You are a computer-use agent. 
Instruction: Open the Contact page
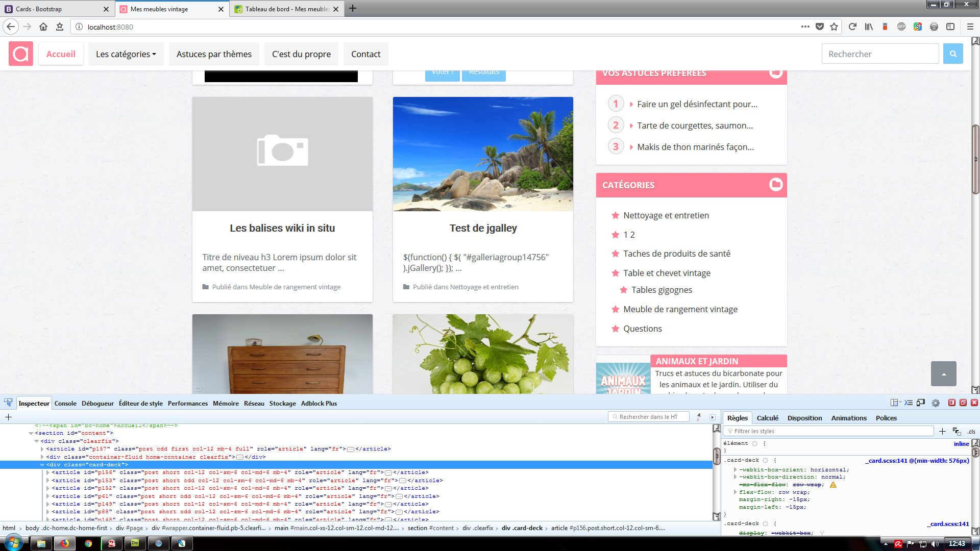click(x=365, y=54)
